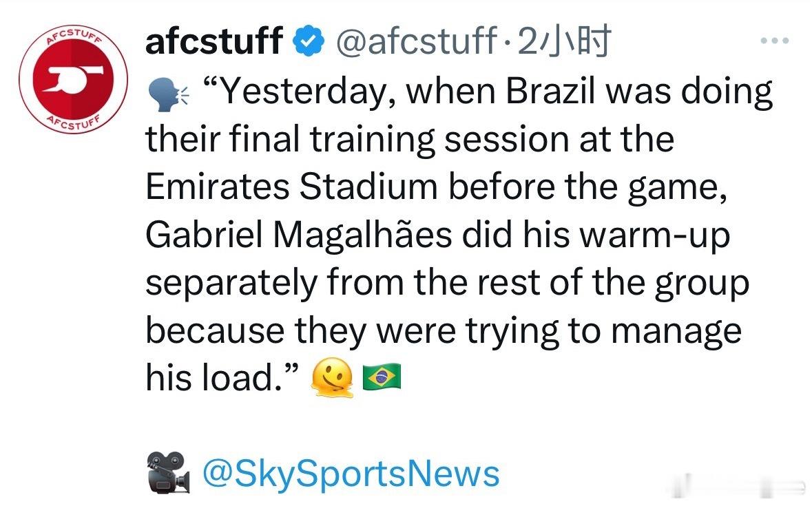The height and width of the screenshot is (506, 812).
Task: Click the movie camera emoji
Action: point(167,474)
